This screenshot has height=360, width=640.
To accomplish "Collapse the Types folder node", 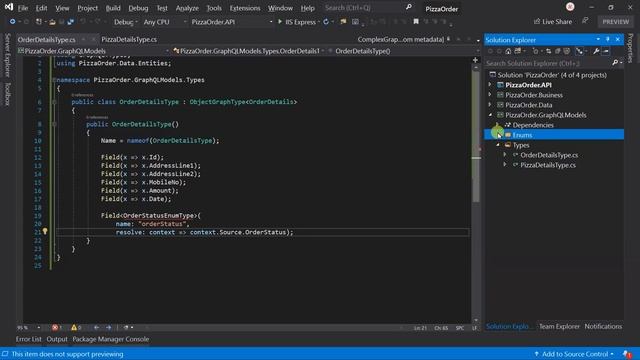I will point(498,145).
